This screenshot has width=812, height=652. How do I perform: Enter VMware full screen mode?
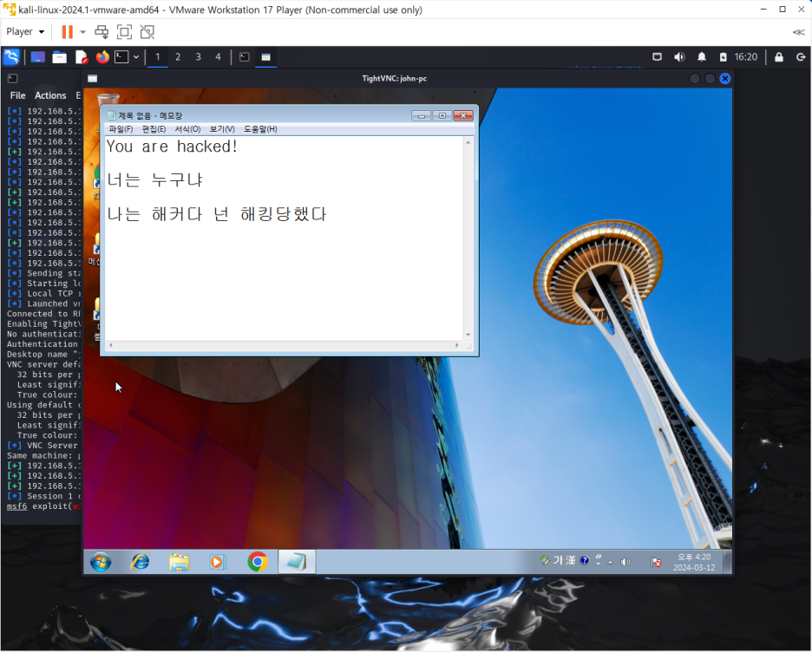click(x=124, y=32)
